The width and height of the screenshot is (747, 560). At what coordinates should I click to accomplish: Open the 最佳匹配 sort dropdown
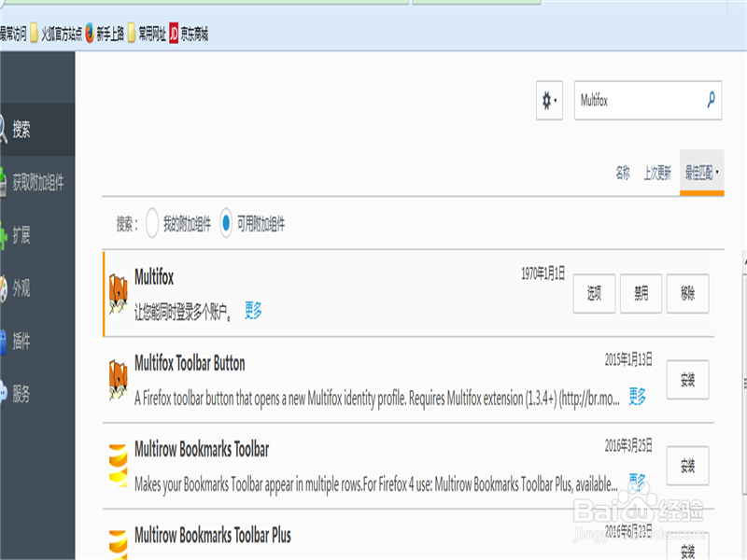pos(702,173)
